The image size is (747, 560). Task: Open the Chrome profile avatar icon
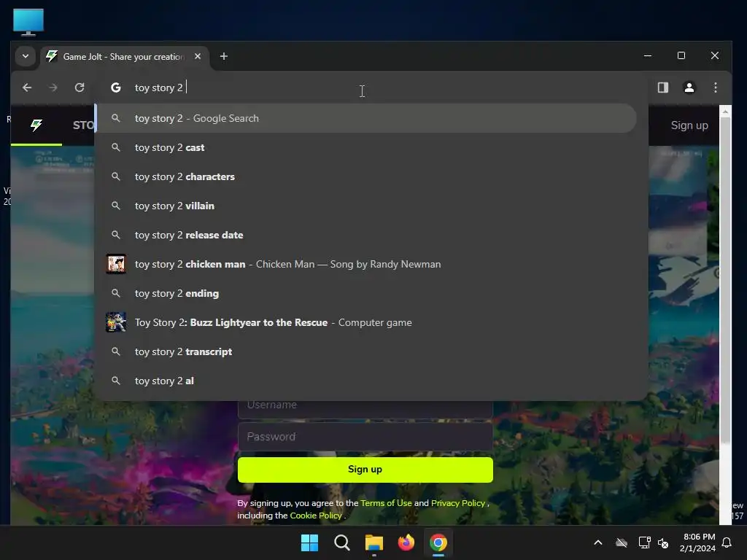tap(689, 87)
